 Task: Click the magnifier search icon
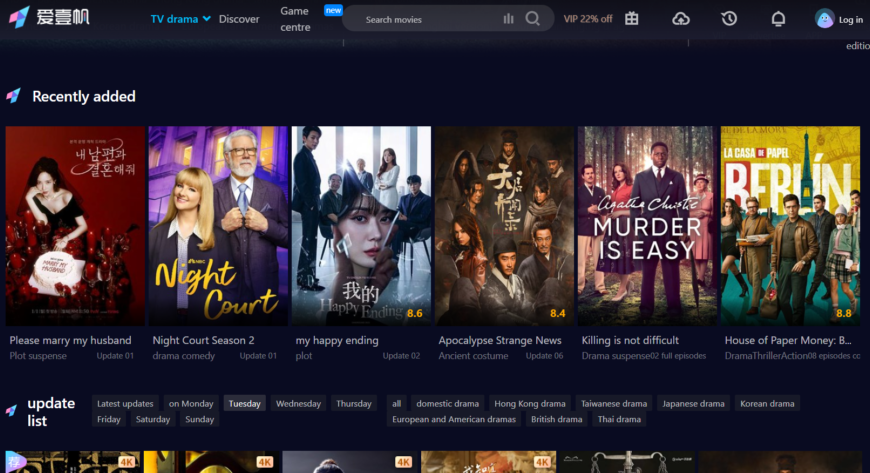coord(533,19)
